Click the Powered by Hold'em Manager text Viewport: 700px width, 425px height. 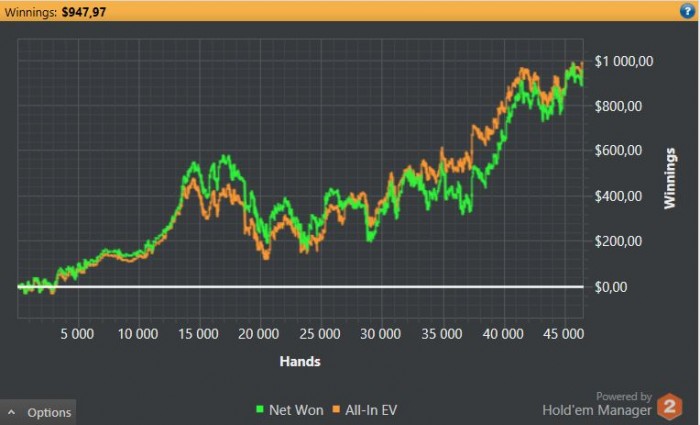pos(597,404)
